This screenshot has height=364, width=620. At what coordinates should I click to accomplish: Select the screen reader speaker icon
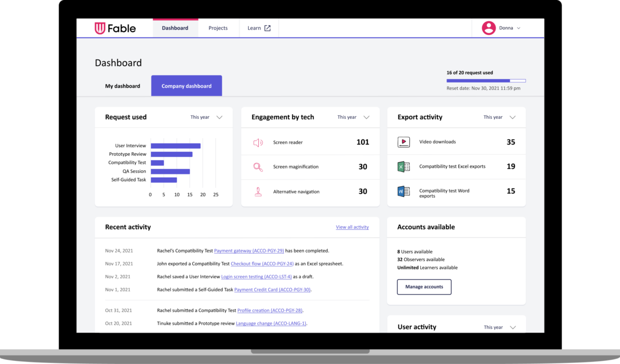[258, 142]
